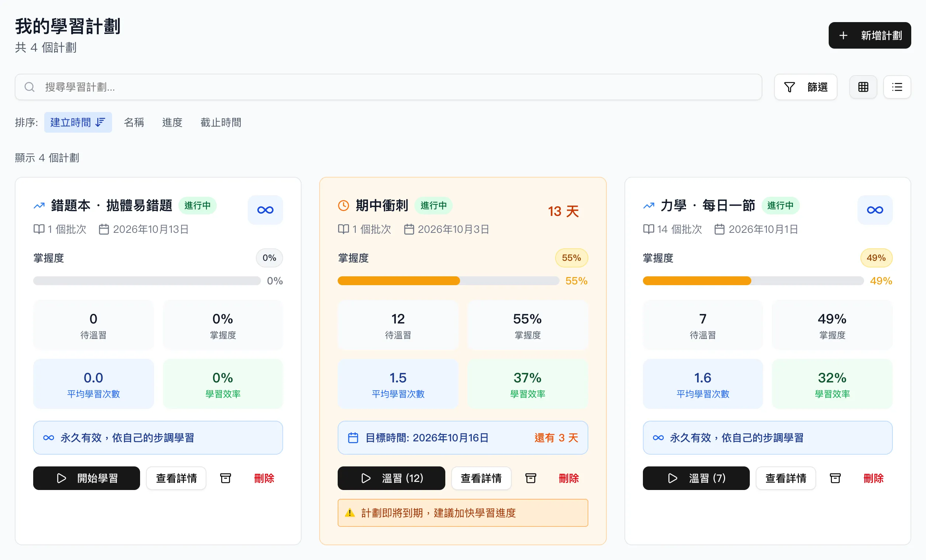Delete the 力學 plan
This screenshot has width=926, height=560.
pyautogui.click(x=873, y=478)
